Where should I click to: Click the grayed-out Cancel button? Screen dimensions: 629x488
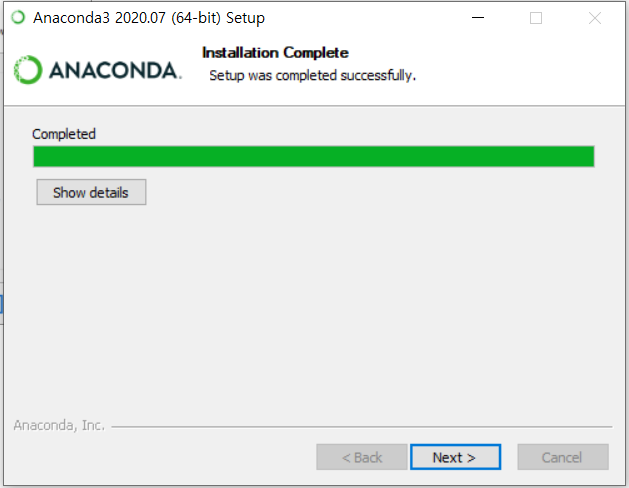[x=563, y=457]
